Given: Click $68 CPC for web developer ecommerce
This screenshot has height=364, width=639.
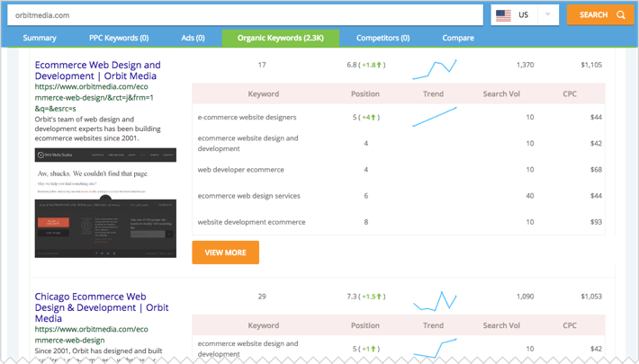Looking at the screenshot, I should click(x=596, y=170).
